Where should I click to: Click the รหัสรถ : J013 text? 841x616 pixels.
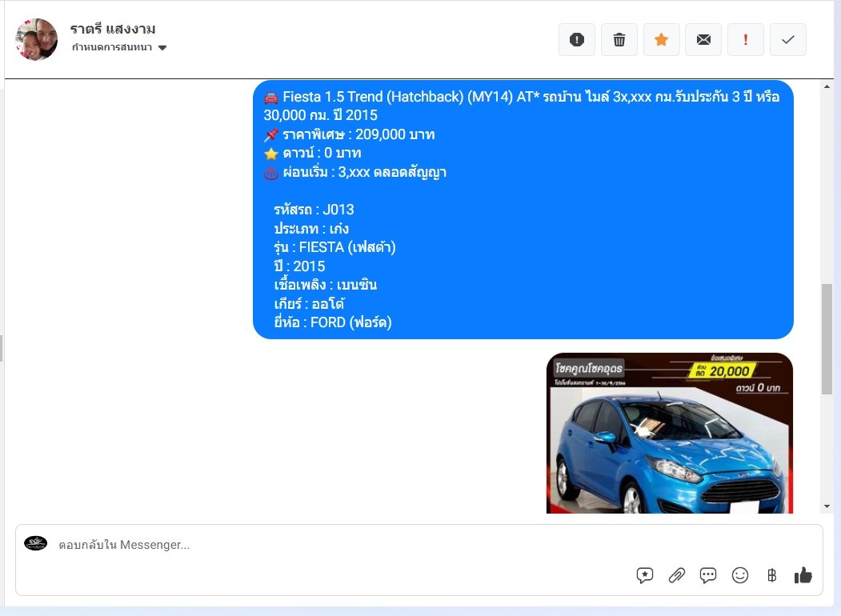click(x=314, y=210)
